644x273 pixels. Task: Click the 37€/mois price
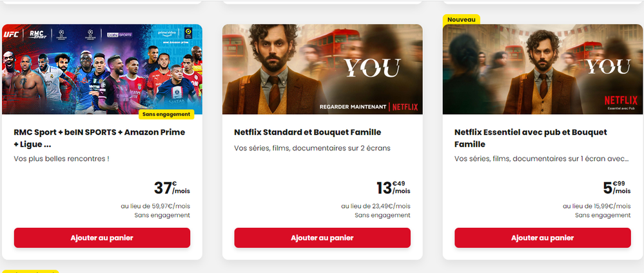pos(171,188)
